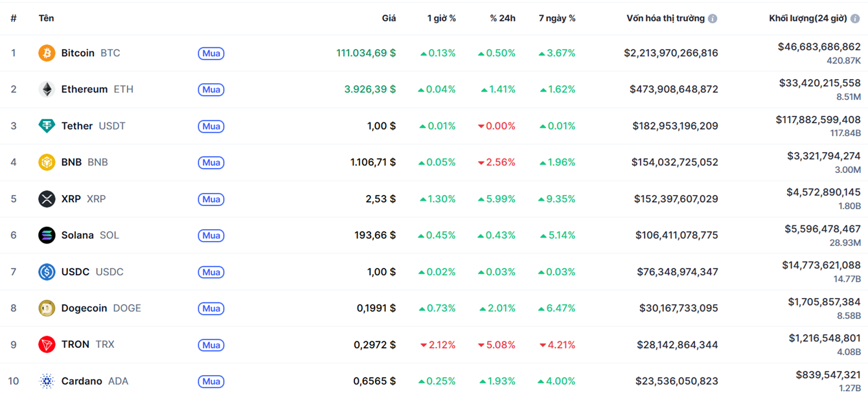Screen dimensions: 868x399
Task: Sort by the Tên column header
Action: pos(46,19)
